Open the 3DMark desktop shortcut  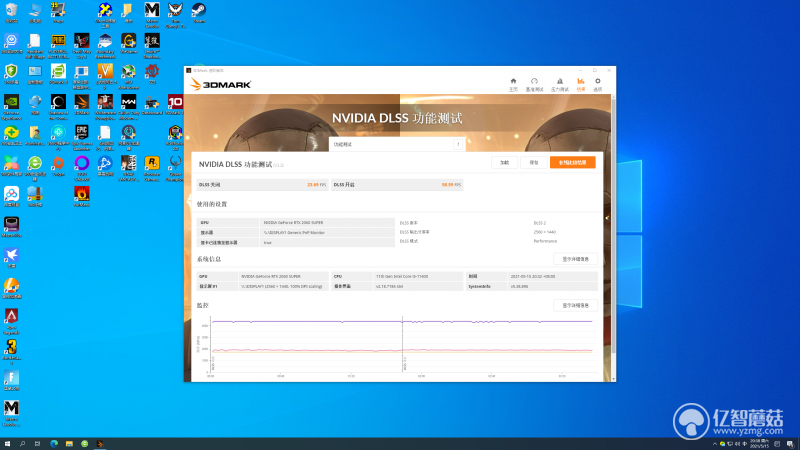coord(82,105)
